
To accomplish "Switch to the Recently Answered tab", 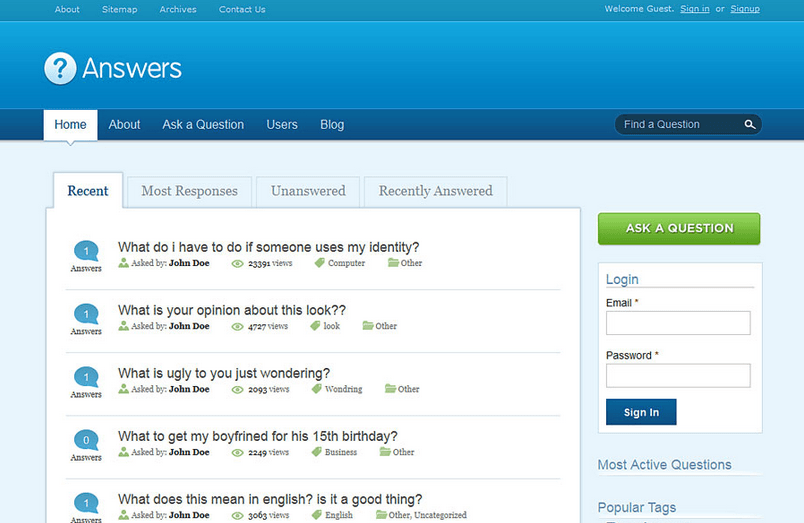I will pyautogui.click(x=436, y=191).
